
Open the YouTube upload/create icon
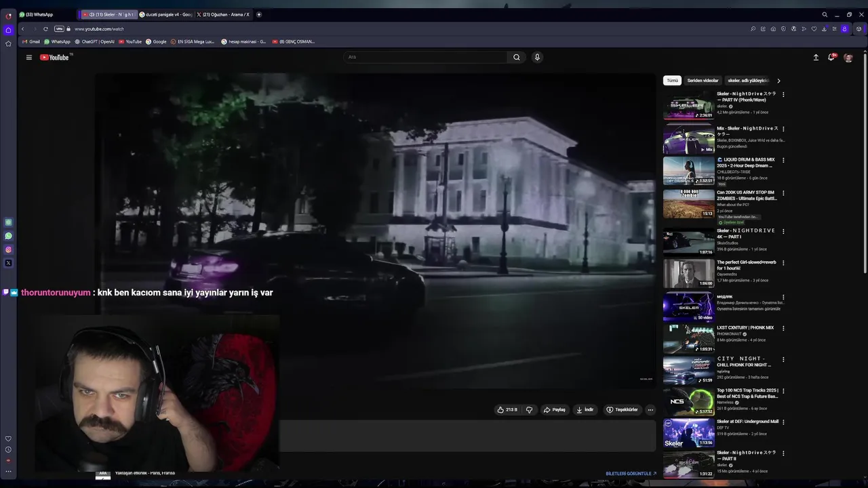816,58
